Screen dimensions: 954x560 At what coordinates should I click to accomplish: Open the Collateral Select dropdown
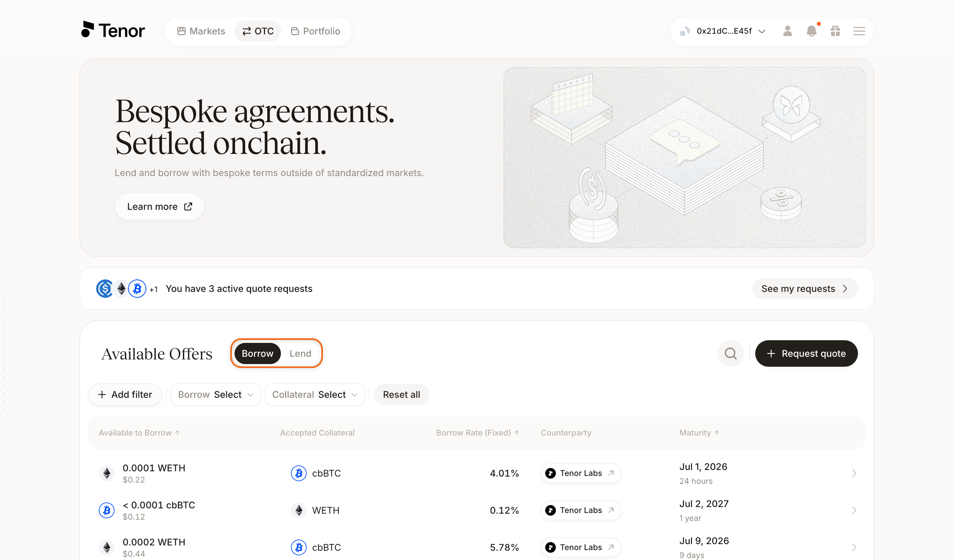(x=315, y=395)
